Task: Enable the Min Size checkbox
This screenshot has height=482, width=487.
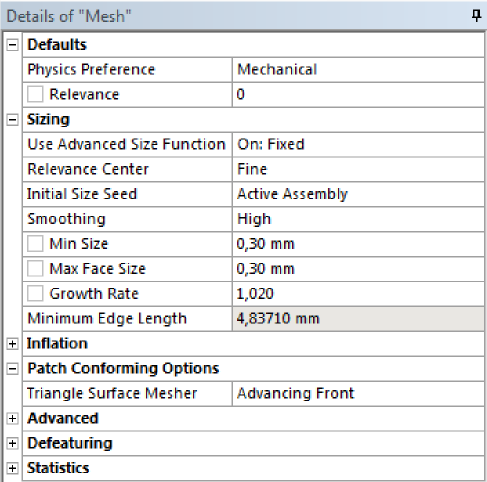Action: [35, 244]
